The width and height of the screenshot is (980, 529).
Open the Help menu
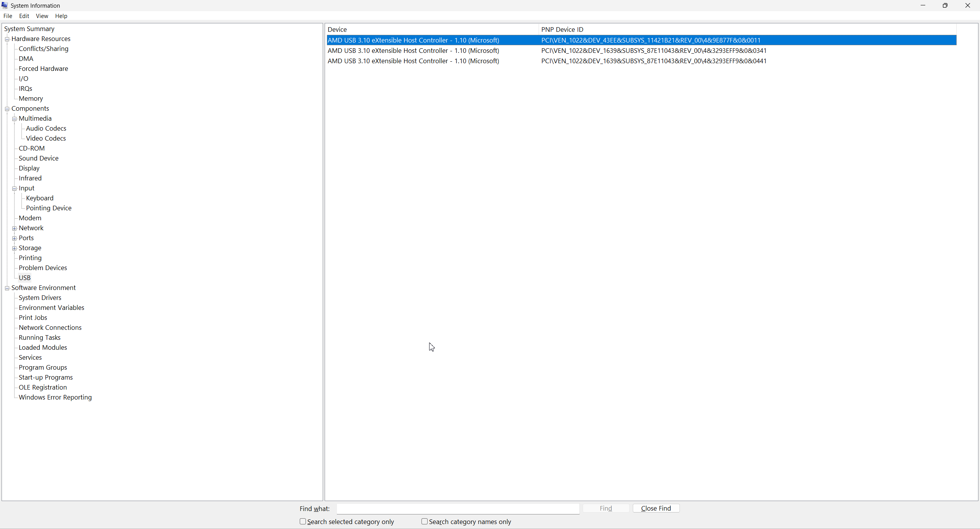click(x=61, y=16)
